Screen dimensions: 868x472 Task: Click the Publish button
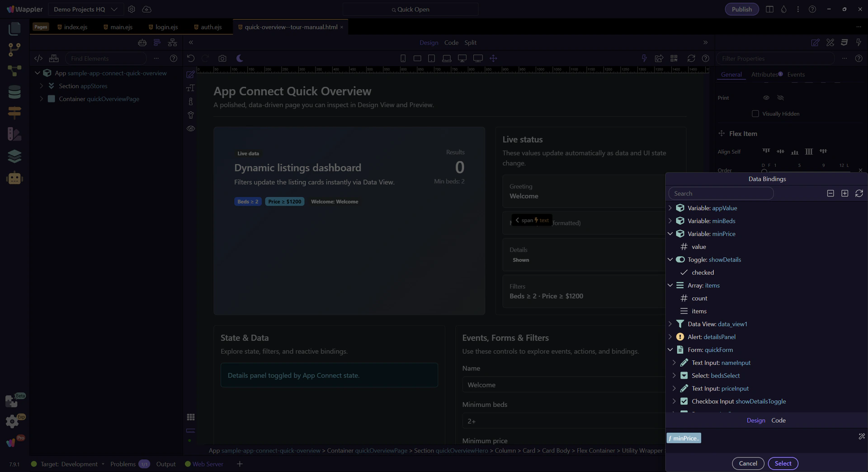tap(741, 9)
